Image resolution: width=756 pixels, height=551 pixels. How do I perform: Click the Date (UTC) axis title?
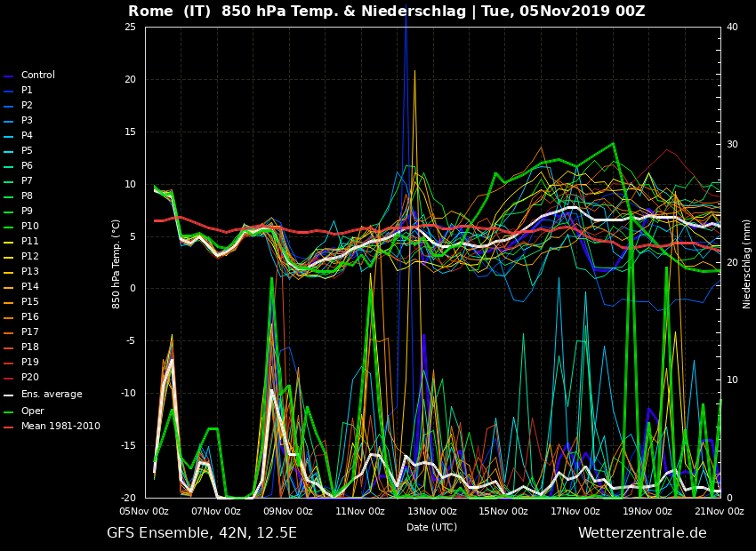(431, 527)
